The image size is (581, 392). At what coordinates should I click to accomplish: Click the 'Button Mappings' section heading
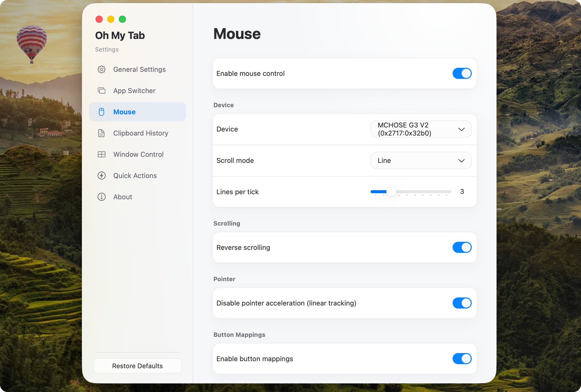[239, 335]
